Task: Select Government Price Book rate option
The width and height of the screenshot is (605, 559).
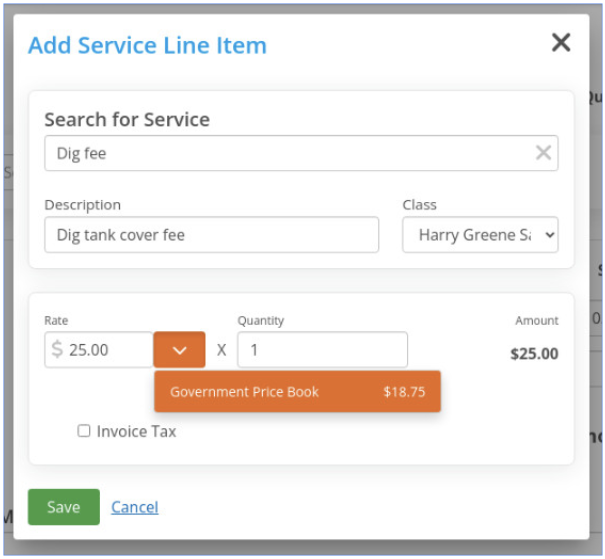Action: tap(297, 392)
